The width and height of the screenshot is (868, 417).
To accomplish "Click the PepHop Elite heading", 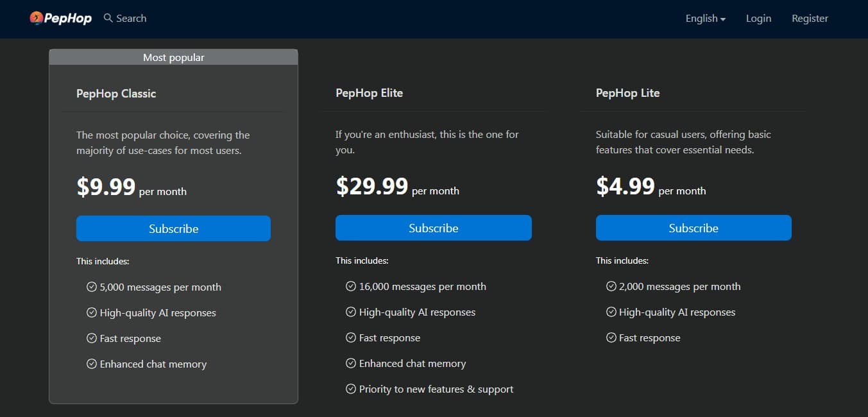I will (x=369, y=93).
